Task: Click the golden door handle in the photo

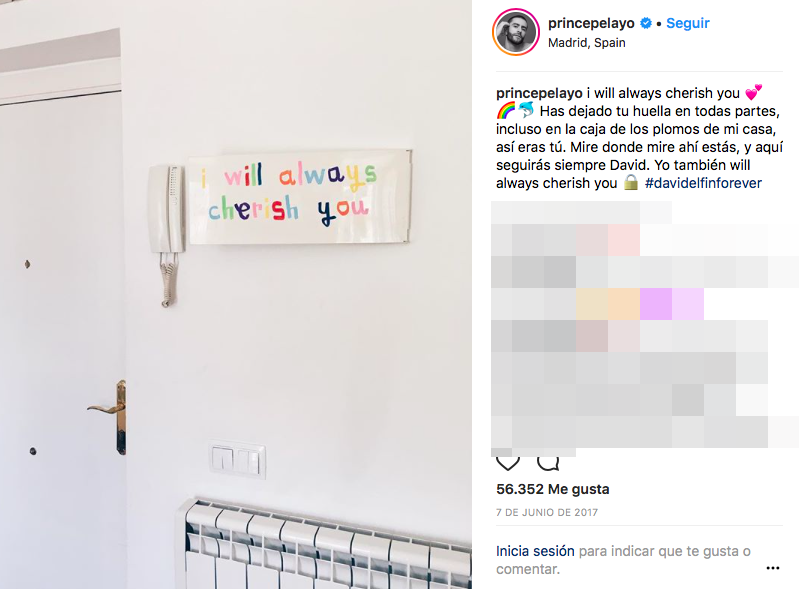Action: click(110, 416)
